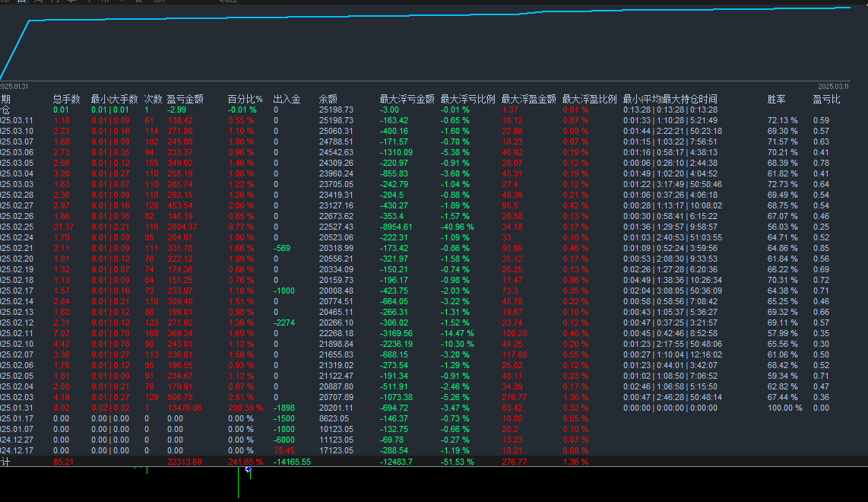Click profit amount 506.78

(180, 397)
